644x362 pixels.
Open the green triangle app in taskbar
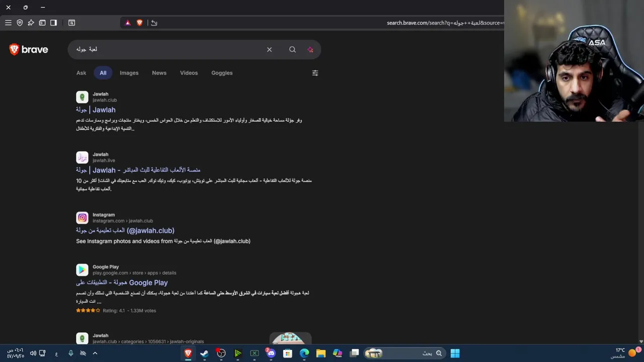point(237,353)
